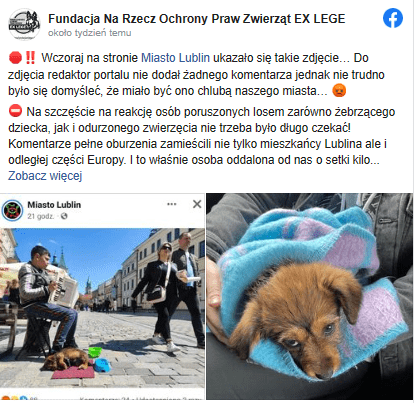Click the bold Miasto Lublin name in the screenshot
This screenshot has height=403, width=415.
coord(54,205)
